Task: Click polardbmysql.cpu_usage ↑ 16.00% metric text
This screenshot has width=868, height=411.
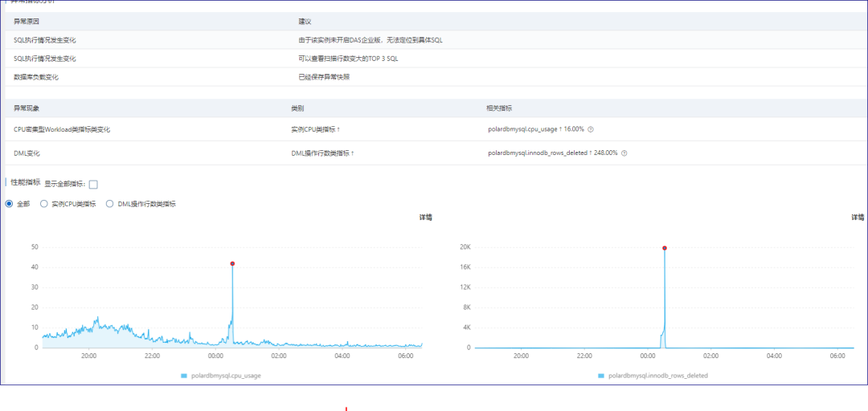Action: [x=536, y=129]
